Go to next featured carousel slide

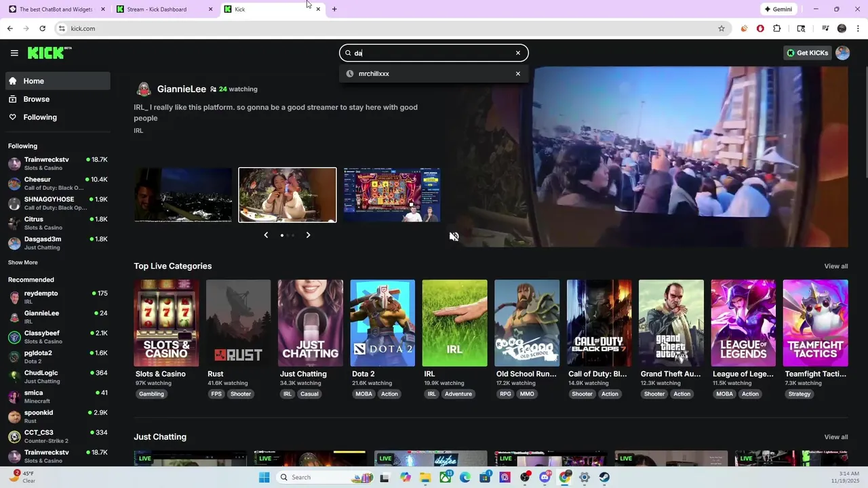(x=308, y=235)
